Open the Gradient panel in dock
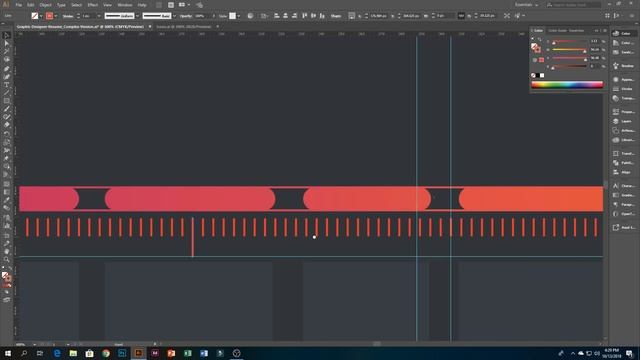 click(624, 195)
